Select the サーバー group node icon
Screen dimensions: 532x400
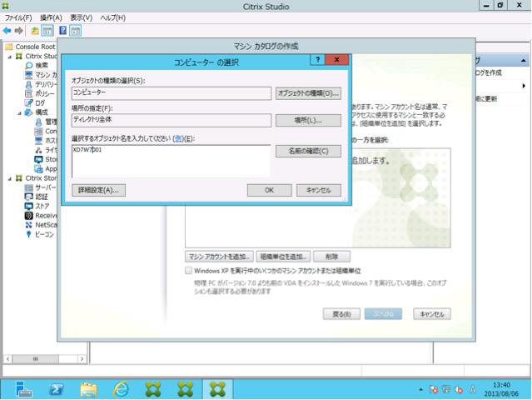[29, 187]
